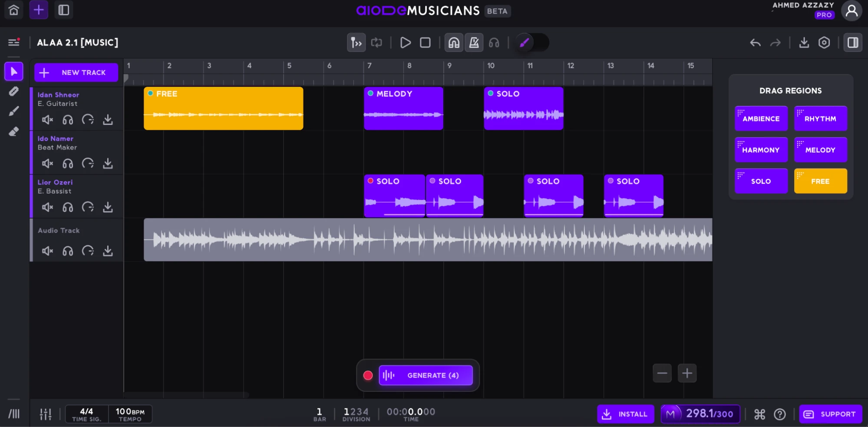Click the metronome icon in transport bar

[x=474, y=43]
